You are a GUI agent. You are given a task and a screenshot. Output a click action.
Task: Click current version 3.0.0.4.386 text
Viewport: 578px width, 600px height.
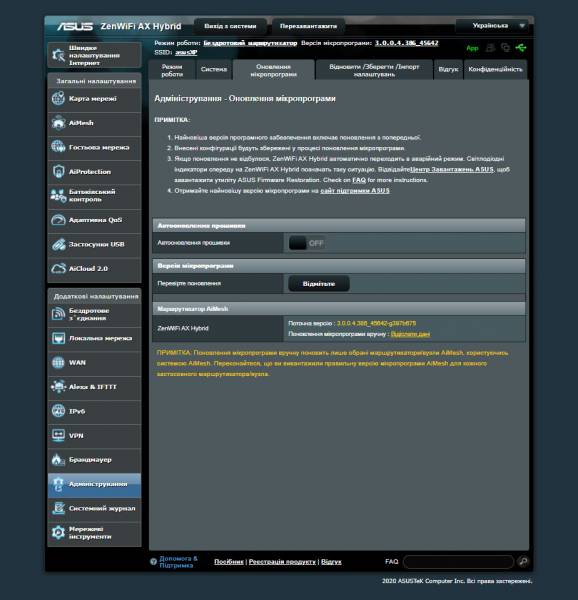click(376, 323)
